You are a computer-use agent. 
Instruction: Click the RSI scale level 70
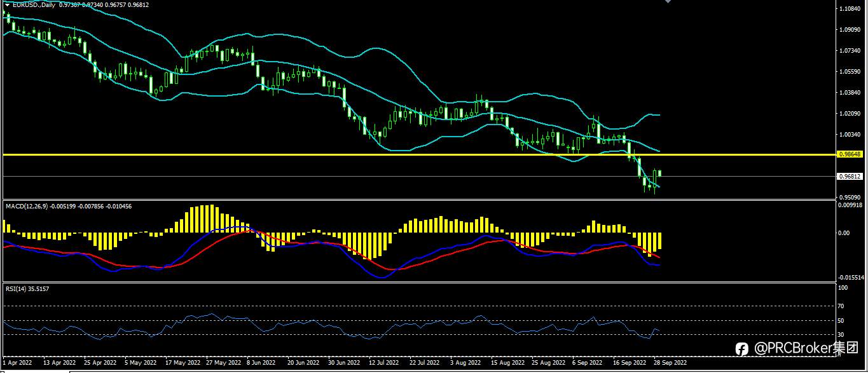point(842,306)
